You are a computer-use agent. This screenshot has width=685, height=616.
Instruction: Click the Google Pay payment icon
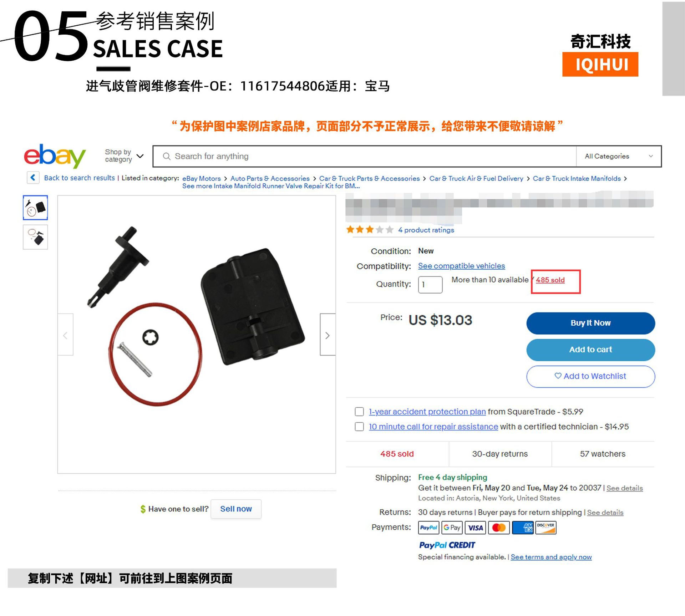(x=452, y=528)
